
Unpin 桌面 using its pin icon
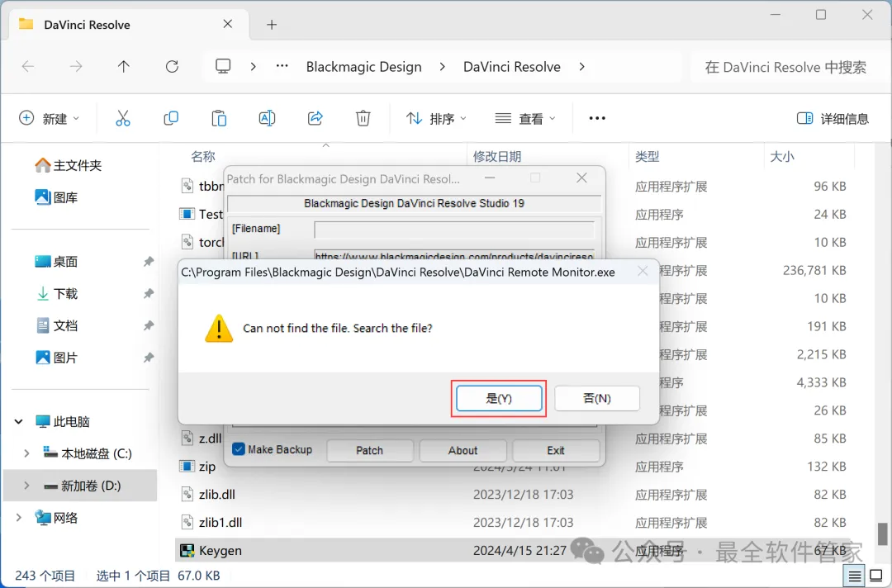click(x=149, y=262)
